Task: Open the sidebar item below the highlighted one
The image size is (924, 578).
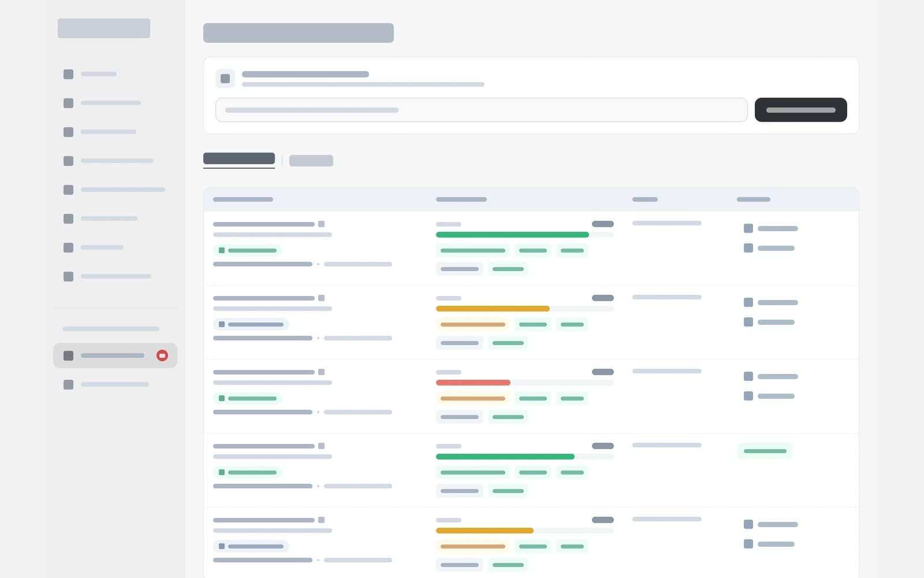Action: 115,384
